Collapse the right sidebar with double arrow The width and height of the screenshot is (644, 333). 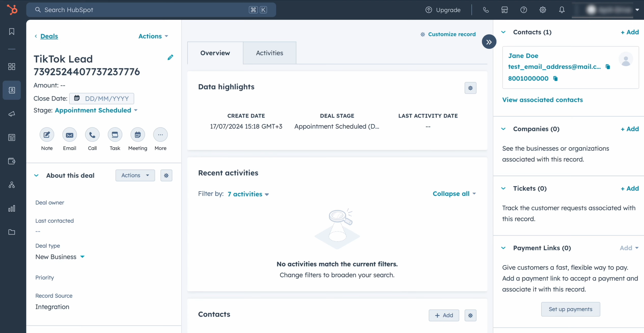(489, 42)
